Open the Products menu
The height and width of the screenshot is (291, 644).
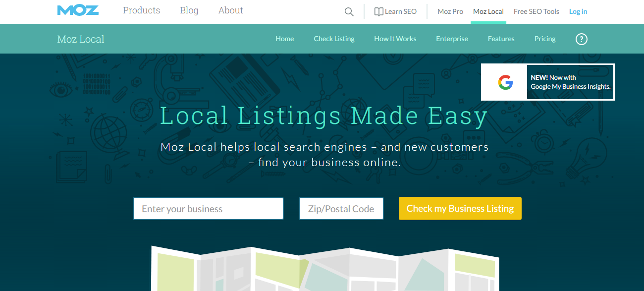[142, 10]
